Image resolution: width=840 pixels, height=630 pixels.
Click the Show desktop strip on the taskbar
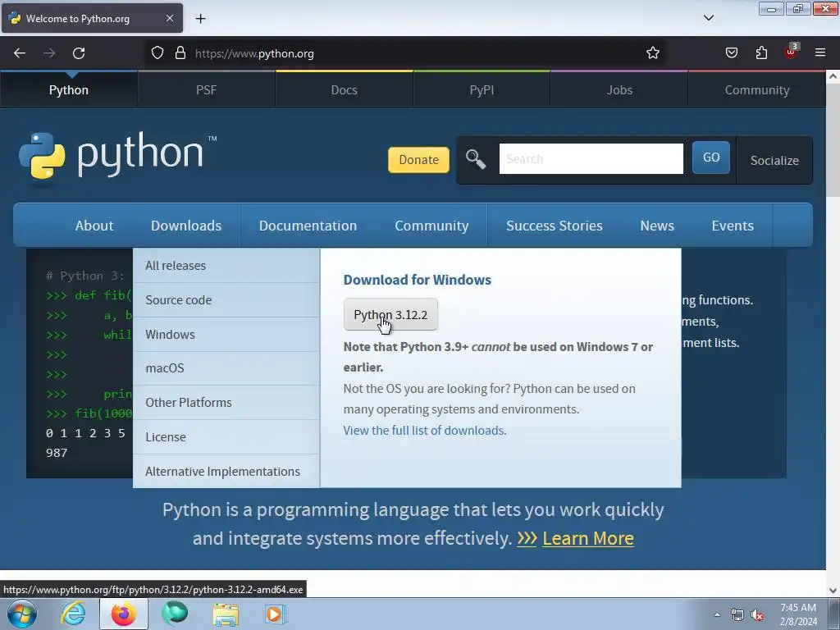pyautogui.click(x=834, y=614)
